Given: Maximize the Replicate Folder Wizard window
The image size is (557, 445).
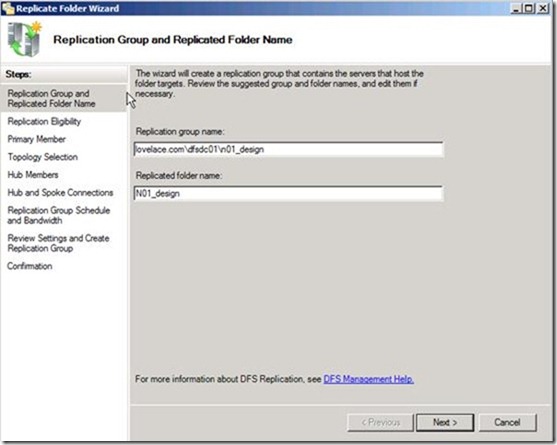Looking at the screenshot, I should click(529, 8).
